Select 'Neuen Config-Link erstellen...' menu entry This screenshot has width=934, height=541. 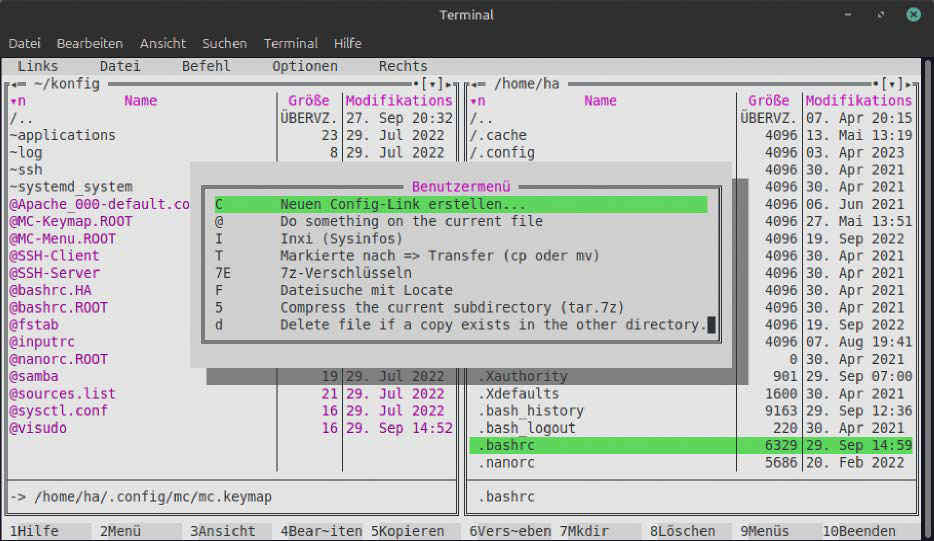[461, 204]
